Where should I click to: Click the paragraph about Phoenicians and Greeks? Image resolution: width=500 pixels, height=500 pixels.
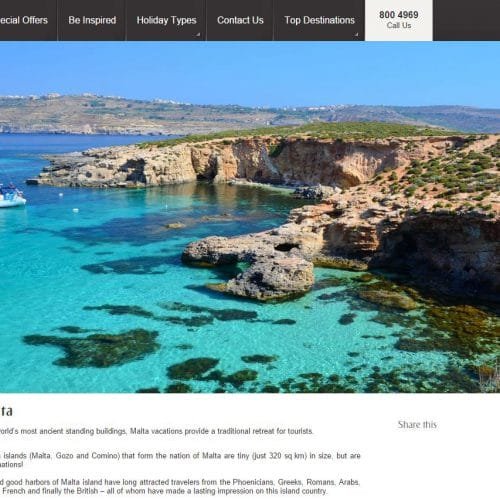click(x=180, y=487)
